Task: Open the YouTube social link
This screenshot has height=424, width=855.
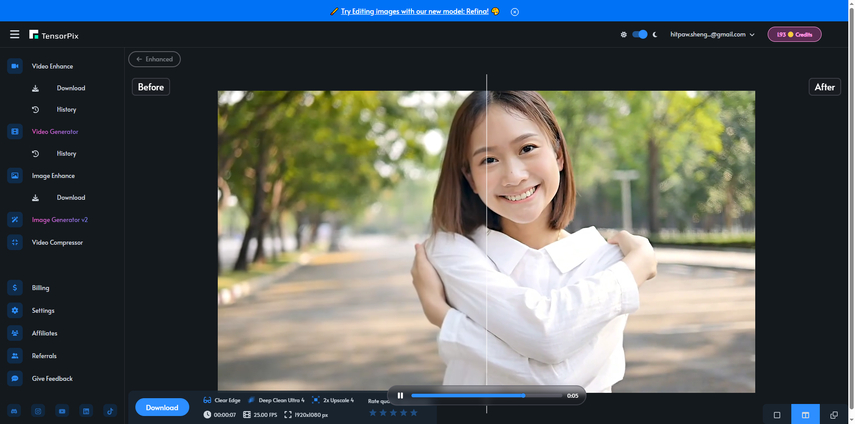Action: coord(62,411)
